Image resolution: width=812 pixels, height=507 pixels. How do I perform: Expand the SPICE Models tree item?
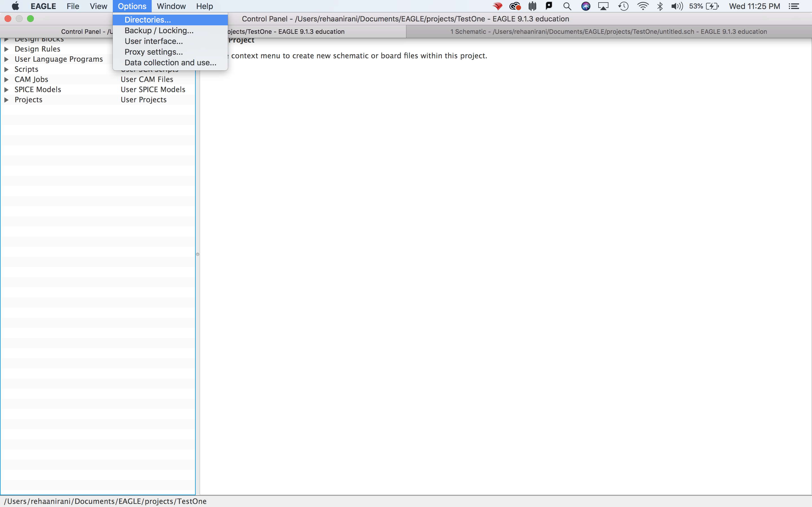coord(7,90)
